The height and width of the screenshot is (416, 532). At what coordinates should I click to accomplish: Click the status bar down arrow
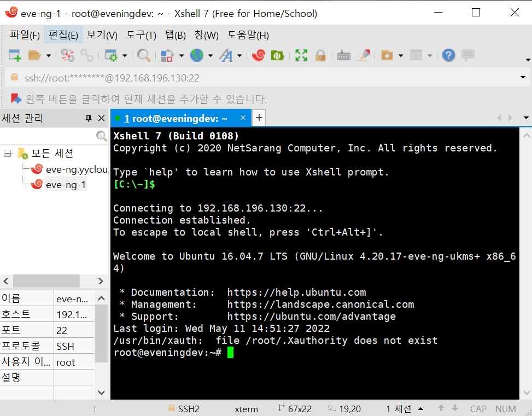455,408
